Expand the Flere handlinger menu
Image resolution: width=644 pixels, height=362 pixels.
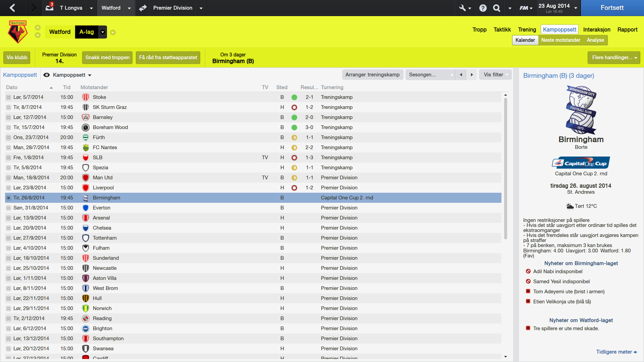coord(614,58)
